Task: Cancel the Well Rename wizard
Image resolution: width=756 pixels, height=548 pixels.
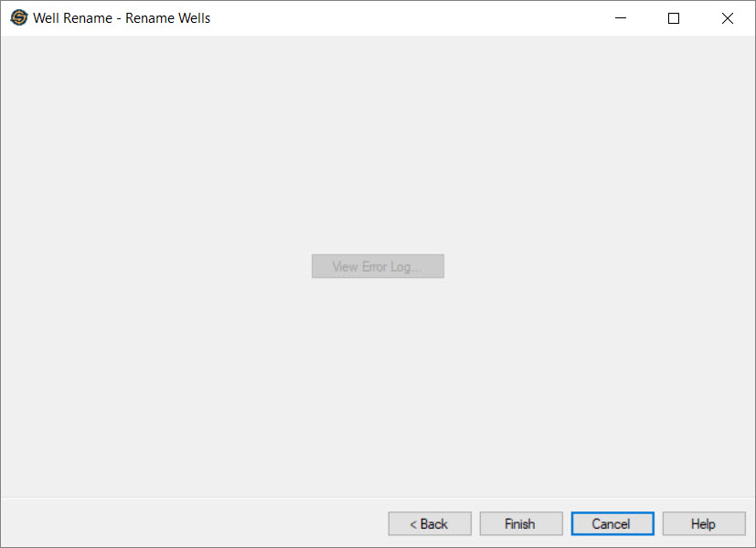Action: pyautogui.click(x=612, y=524)
